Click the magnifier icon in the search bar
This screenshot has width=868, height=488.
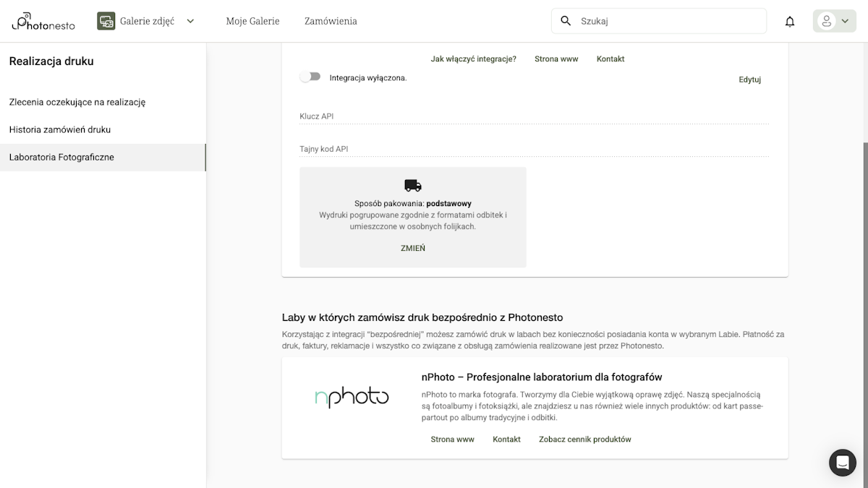click(565, 20)
